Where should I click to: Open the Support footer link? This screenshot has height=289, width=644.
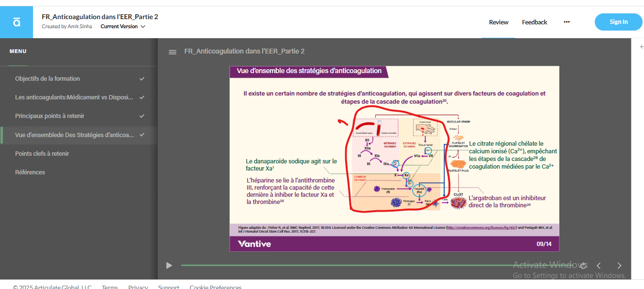click(x=169, y=287)
